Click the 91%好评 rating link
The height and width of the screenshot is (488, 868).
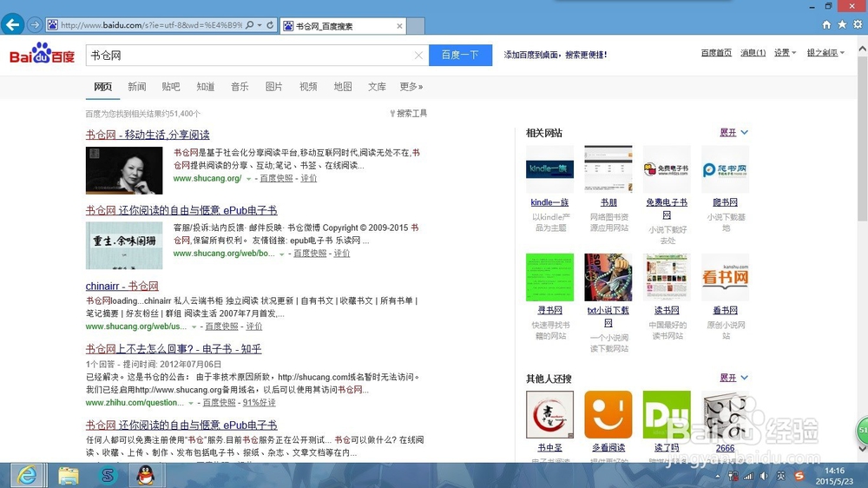[x=259, y=403]
